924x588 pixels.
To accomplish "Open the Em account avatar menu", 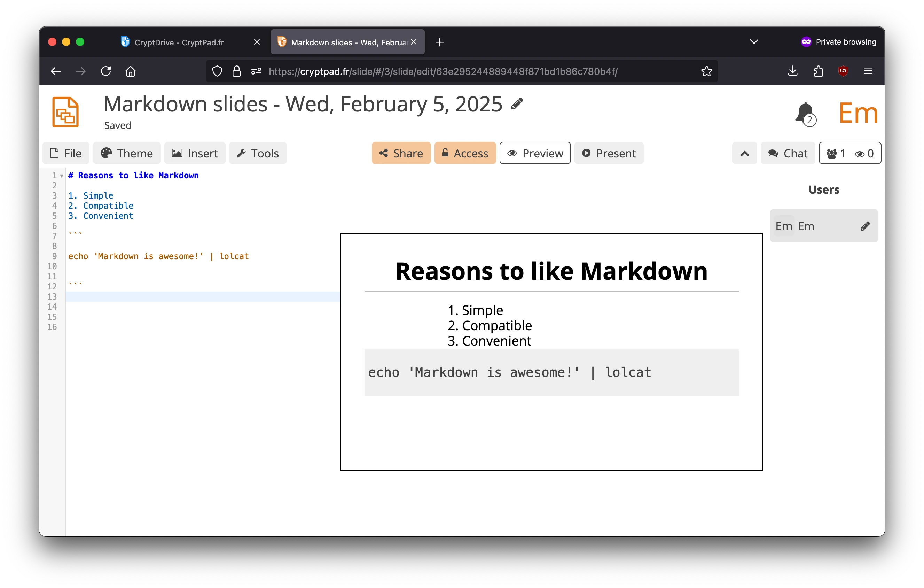I will coord(858,112).
